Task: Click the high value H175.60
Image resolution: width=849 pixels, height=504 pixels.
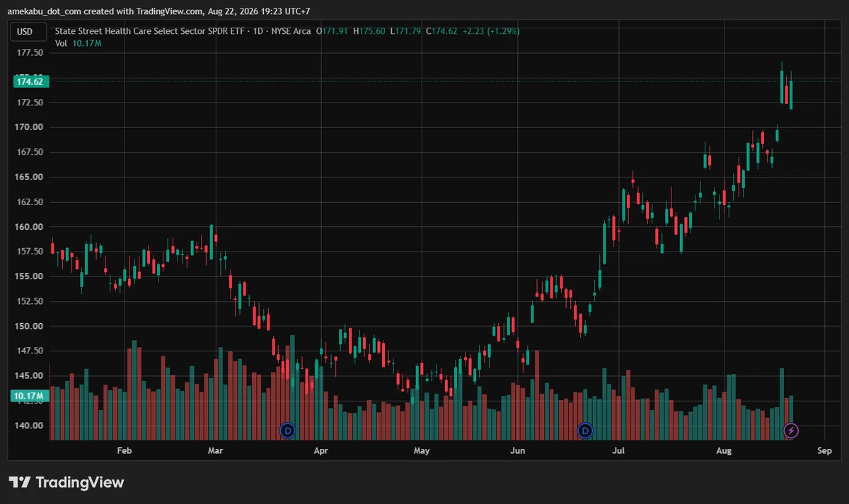Action: [369, 31]
